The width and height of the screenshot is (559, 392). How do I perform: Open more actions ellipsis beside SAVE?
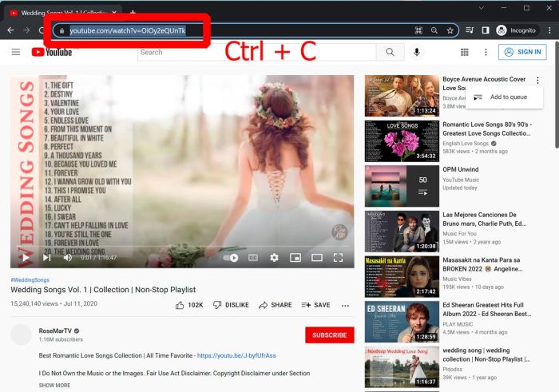(x=345, y=306)
